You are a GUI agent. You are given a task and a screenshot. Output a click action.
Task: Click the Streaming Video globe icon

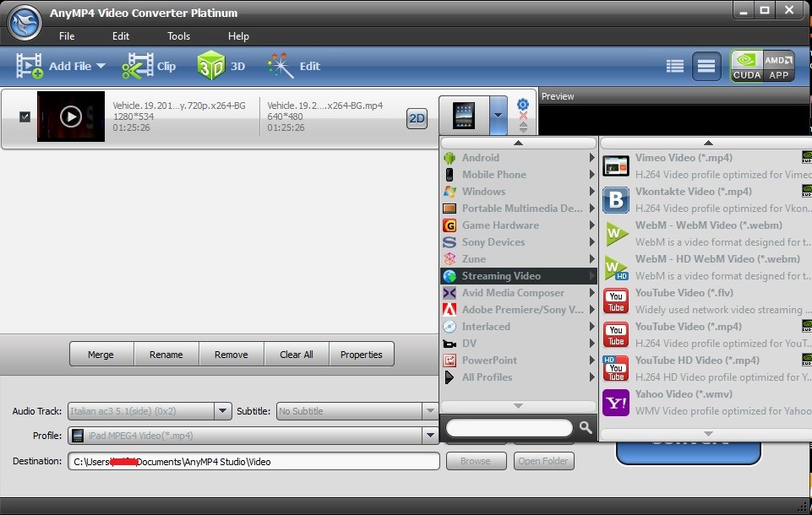click(450, 276)
